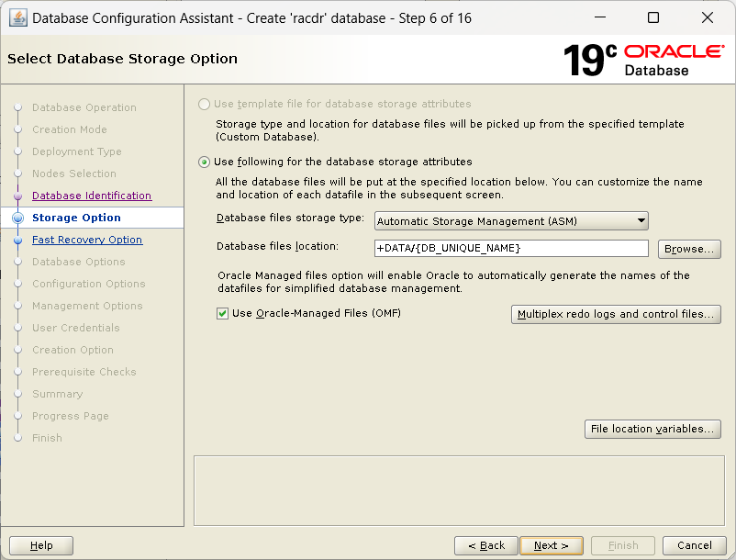The width and height of the screenshot is (736, 560).
Task: Click 'User Credentials' step text
Action: (x=75, y=328)
